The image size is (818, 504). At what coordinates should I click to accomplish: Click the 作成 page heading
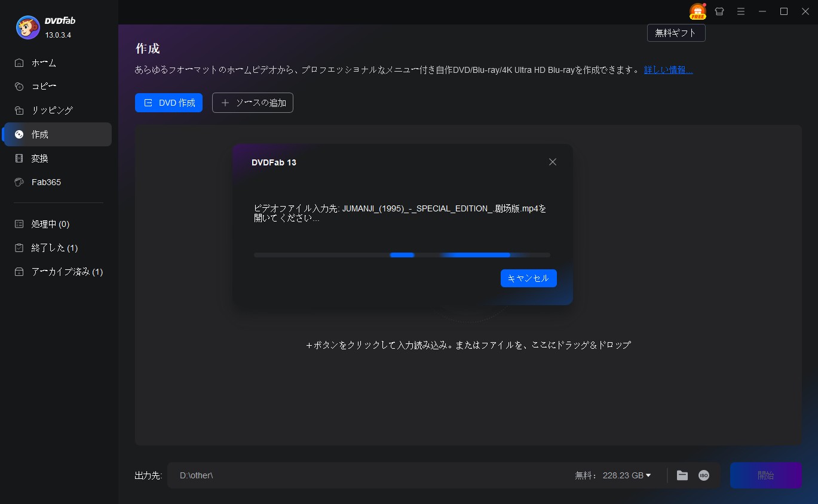click(x=148, y=48)
